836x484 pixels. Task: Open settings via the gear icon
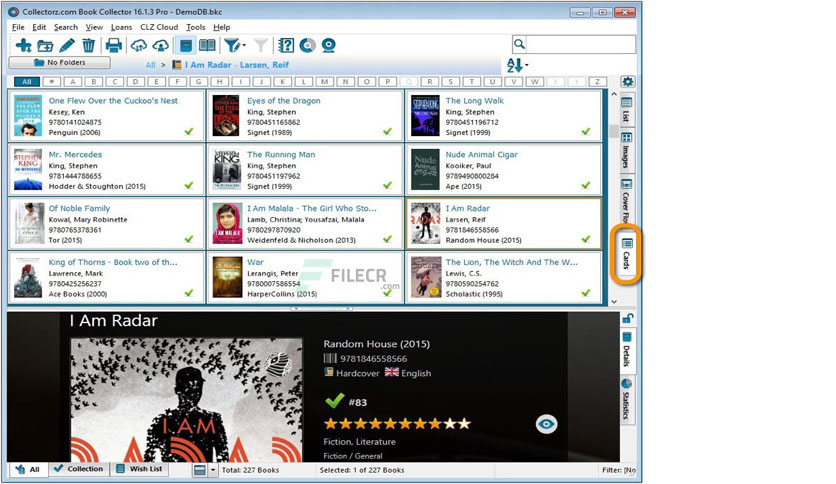(x=628, y=82)
